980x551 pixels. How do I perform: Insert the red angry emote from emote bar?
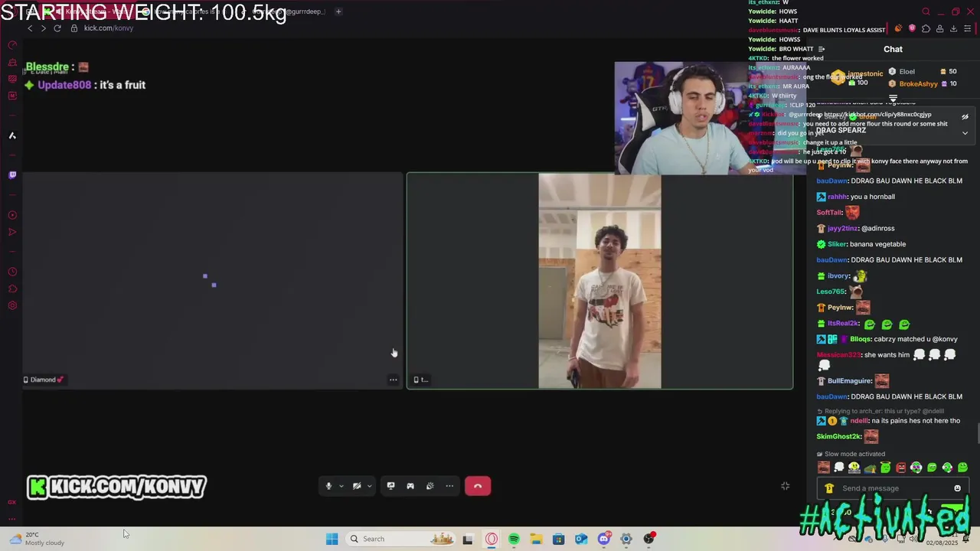900,468
